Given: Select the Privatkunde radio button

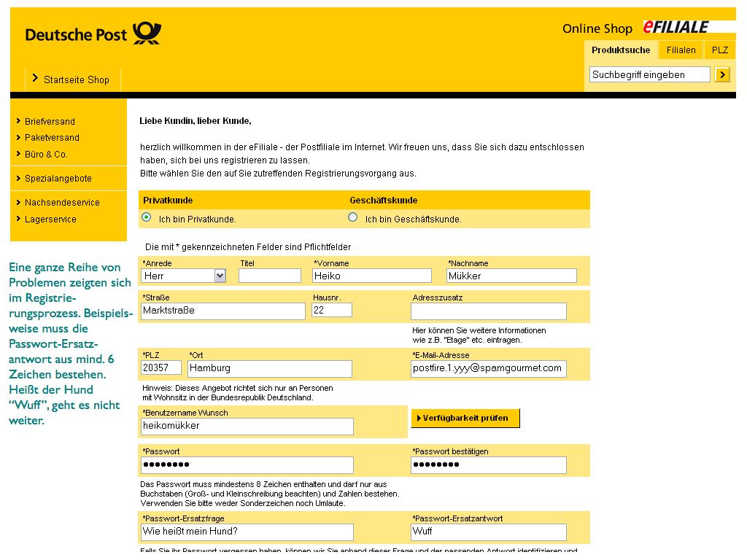Looking at the screenshot, I should coord(147,217).
